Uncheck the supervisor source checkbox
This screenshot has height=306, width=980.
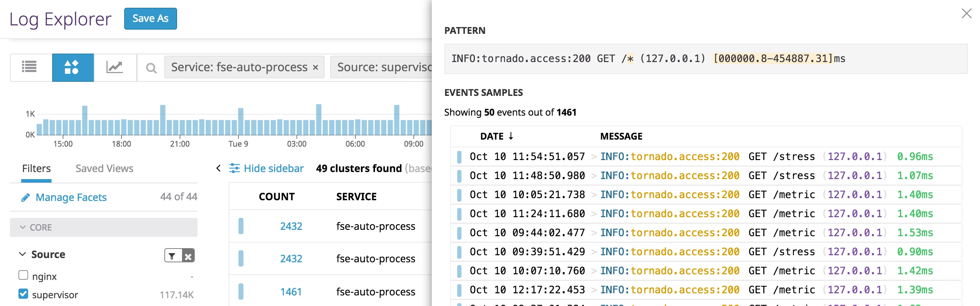coord(23,294)
